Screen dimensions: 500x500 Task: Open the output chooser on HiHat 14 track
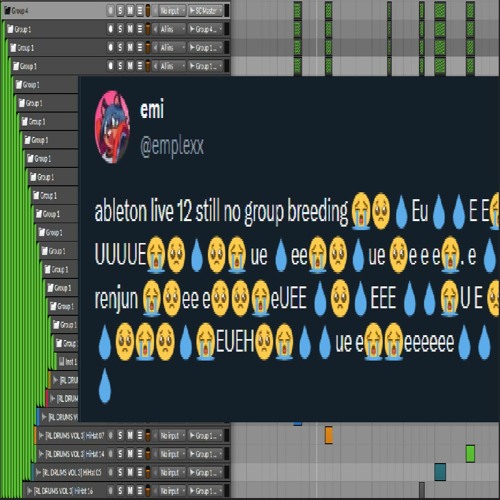coord(206,454)
